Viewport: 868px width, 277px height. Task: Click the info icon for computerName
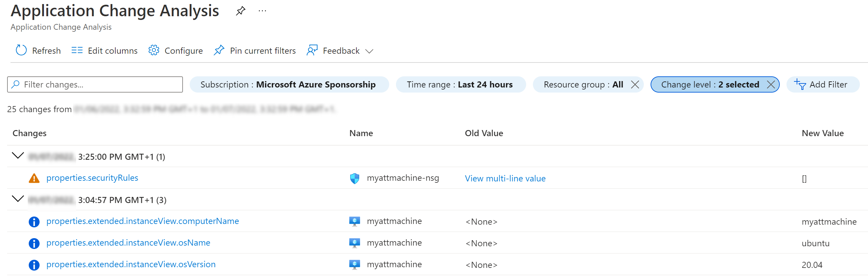coord(34,222)
